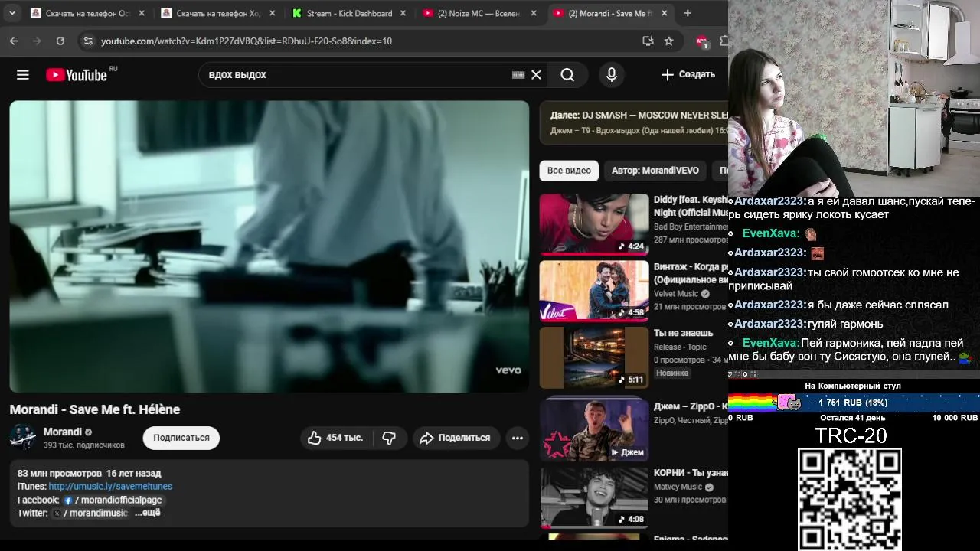The image size is (980, 551).
Task: Open the Винтаж Velvet Music video thumbnail
Action: pyautogui.click(x=594, y=290)
